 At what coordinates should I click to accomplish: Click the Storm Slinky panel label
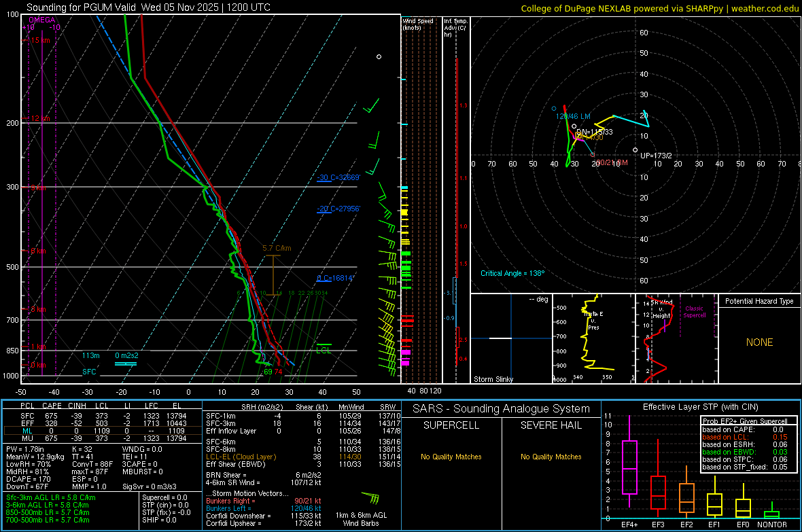(493, 379)
